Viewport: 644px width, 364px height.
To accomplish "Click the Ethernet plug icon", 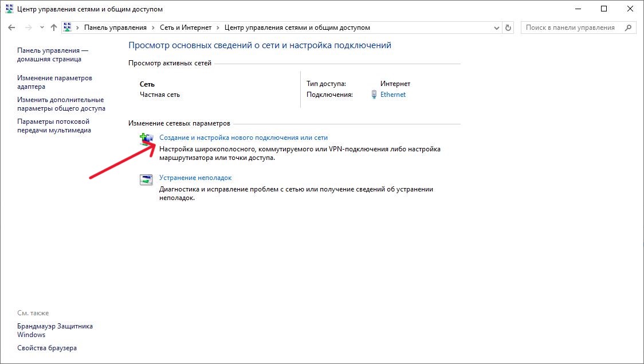I will click(x=374, y=95).
